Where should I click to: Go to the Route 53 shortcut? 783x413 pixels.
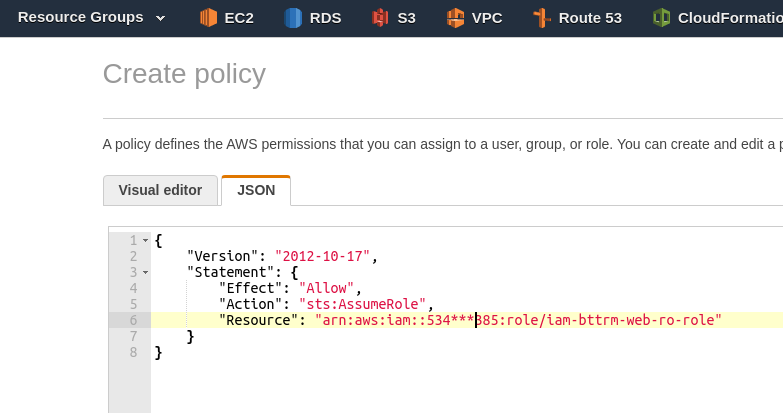point(590,18)
